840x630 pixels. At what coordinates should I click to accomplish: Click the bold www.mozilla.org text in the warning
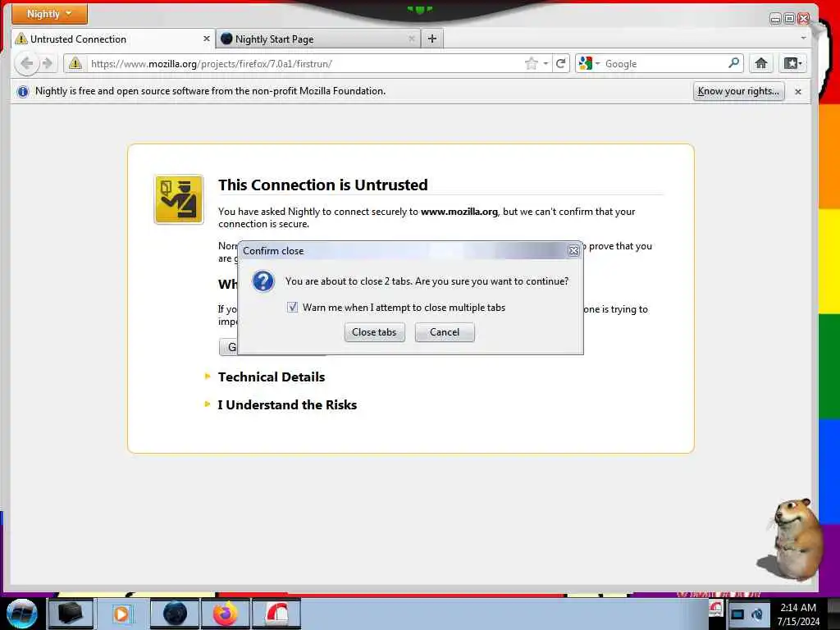coord(459,212)
